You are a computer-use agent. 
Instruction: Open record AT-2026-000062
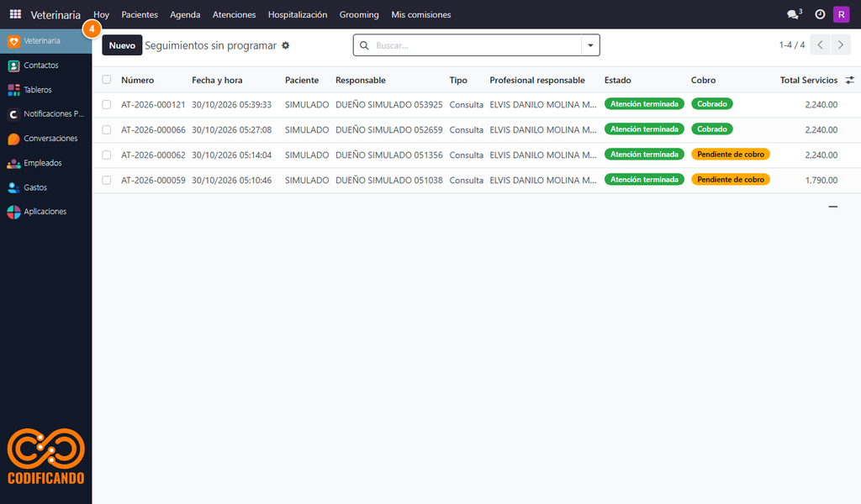click(x=153, y=155)
